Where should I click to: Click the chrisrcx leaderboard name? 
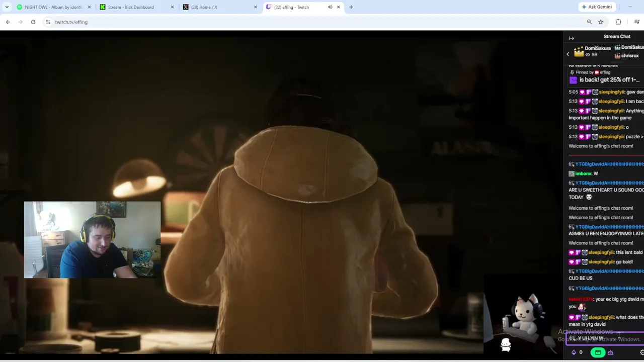pyautogui.click(x=629, y=56)
